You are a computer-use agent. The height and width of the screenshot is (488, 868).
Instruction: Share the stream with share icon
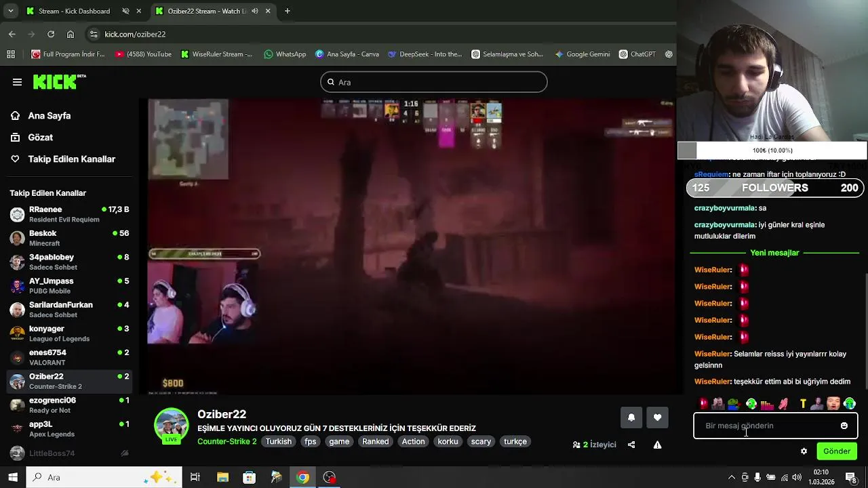coord(631,445)
